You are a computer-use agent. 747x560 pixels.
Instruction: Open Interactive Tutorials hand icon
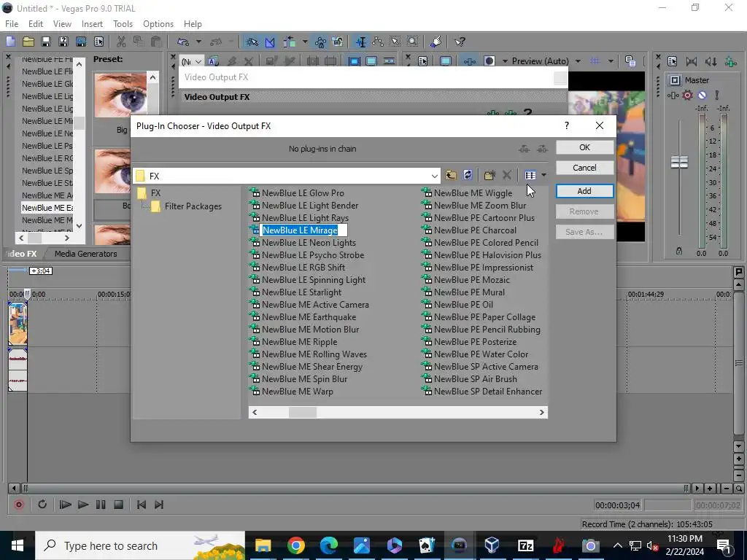436,42
